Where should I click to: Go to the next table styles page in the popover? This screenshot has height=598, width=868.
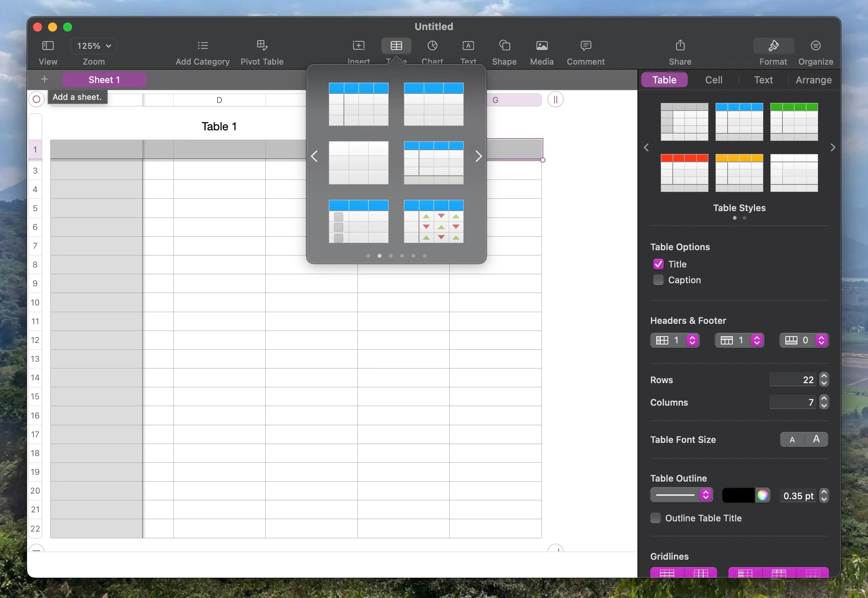point(478,156)
